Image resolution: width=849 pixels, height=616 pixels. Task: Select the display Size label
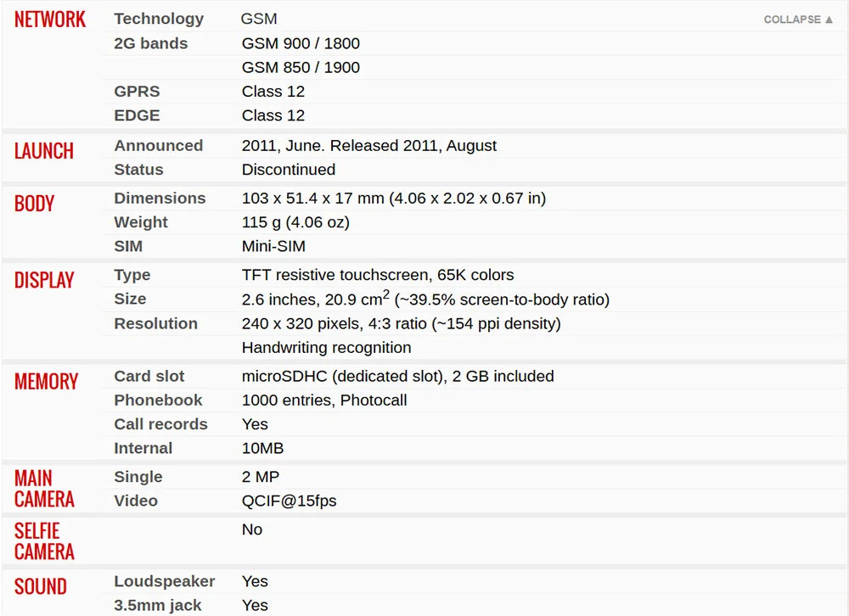[x=130, y=299]
